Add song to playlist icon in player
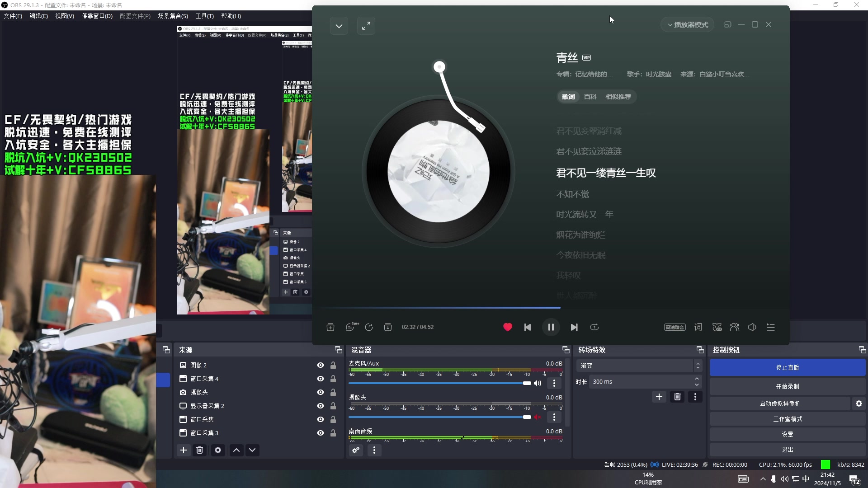 (330, 327)
